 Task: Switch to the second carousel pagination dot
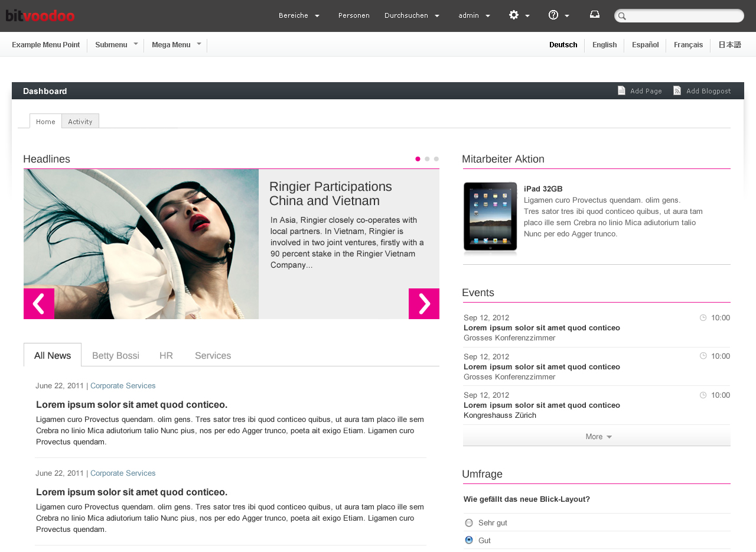tap(426, 158)
